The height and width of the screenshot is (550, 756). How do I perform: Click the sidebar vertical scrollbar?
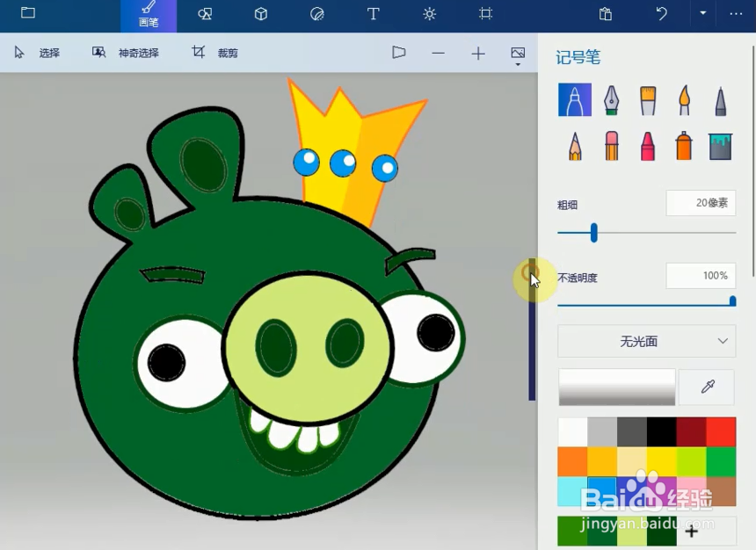(753, 162)
